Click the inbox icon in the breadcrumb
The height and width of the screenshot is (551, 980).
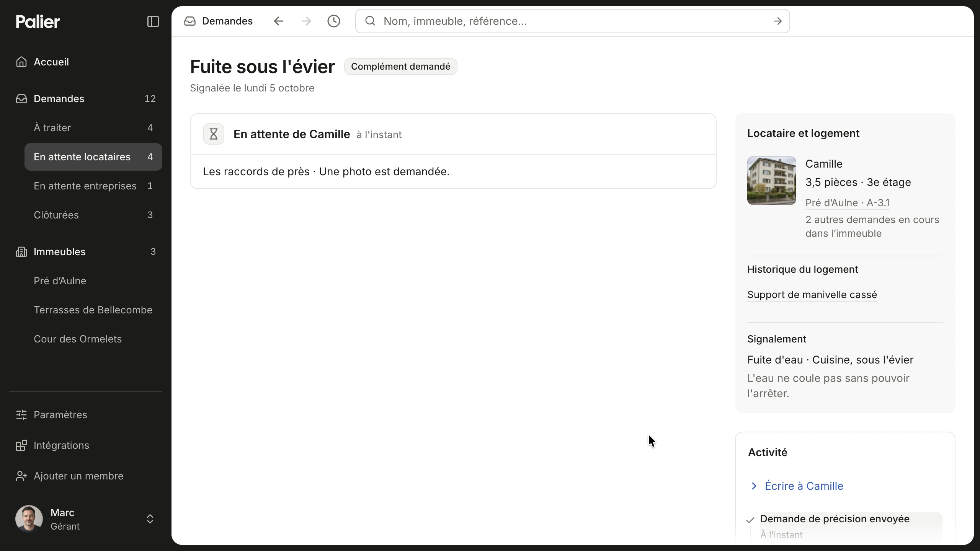coord(190,21)
